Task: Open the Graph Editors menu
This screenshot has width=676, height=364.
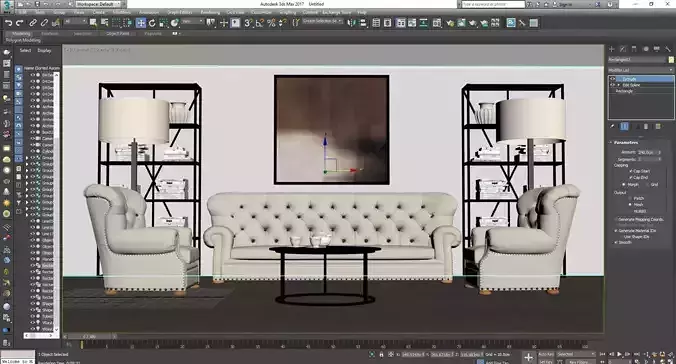Action: click(x=180, y=13)
